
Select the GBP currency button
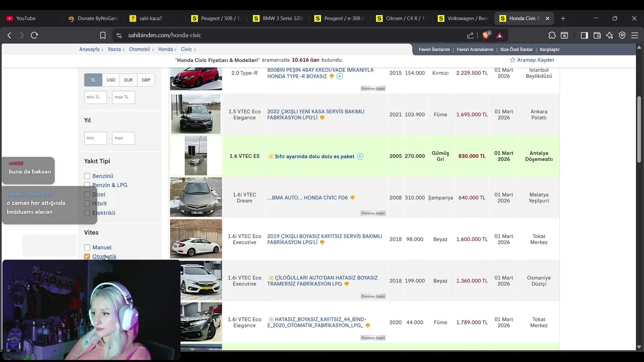coord(146,80)
